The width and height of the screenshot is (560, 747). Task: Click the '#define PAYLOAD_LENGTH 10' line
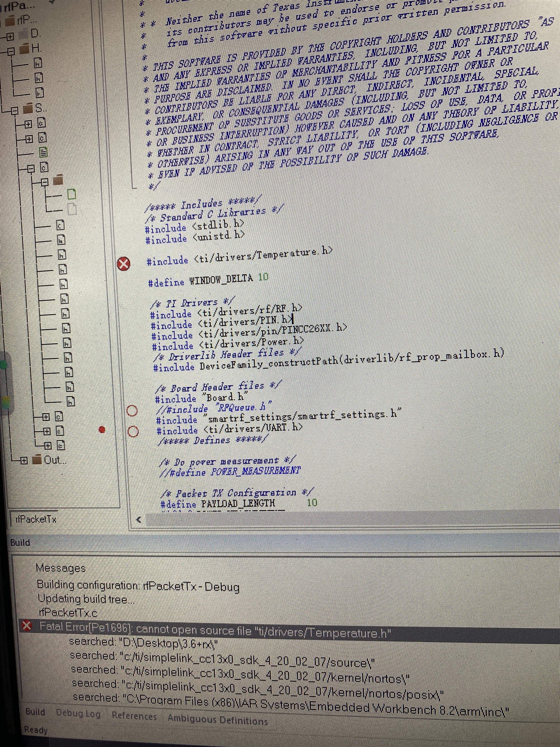coord(239,504)
